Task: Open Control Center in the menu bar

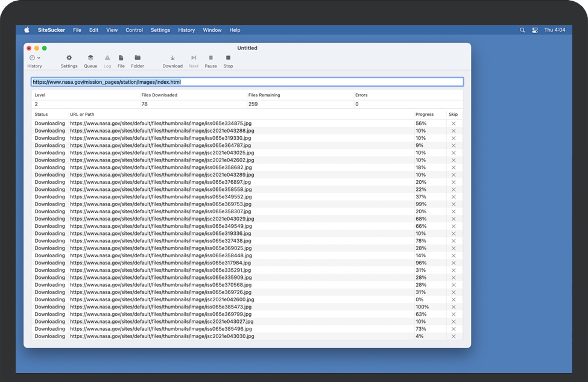Action: tap(535, 30)
